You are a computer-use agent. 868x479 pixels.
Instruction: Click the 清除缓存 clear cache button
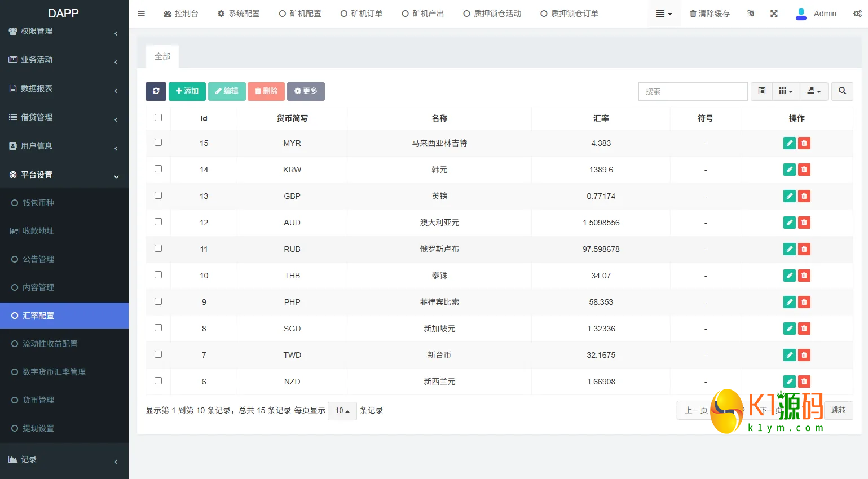710,14
